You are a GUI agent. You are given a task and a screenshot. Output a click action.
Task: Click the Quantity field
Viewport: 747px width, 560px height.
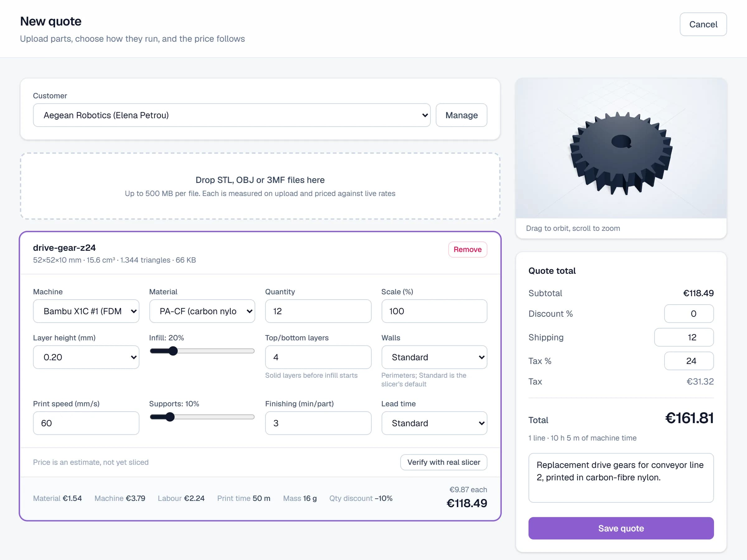coord(318,311)
